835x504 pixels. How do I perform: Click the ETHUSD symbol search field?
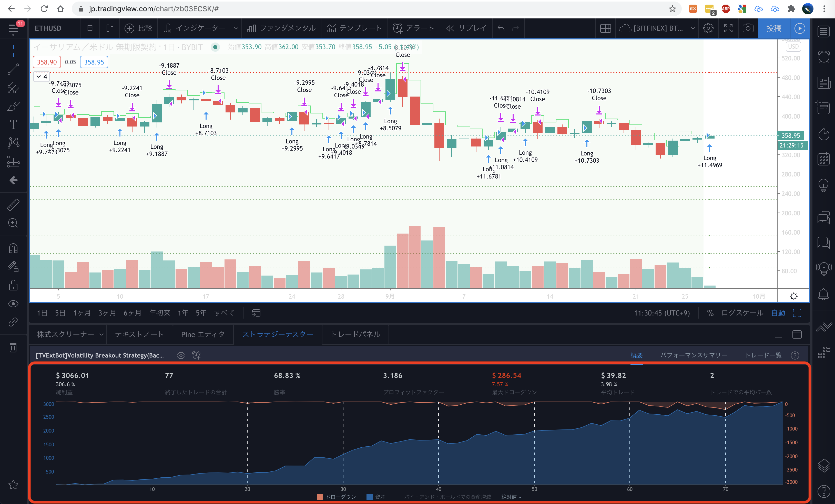tap(48, 28)
